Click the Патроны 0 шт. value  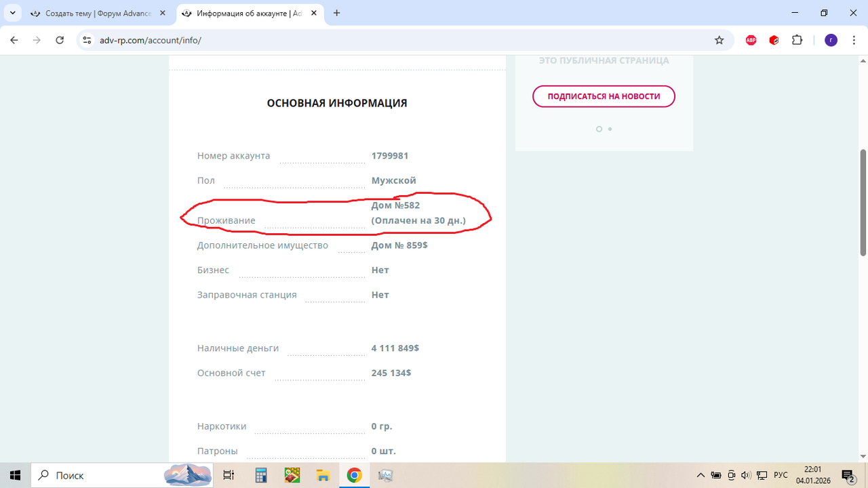[x=384, y=451]
